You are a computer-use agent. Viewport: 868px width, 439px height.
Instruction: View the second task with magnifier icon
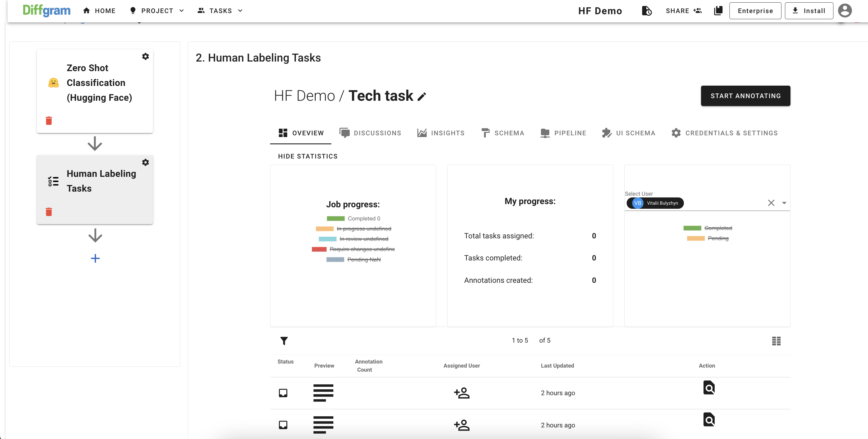[709, 420]
